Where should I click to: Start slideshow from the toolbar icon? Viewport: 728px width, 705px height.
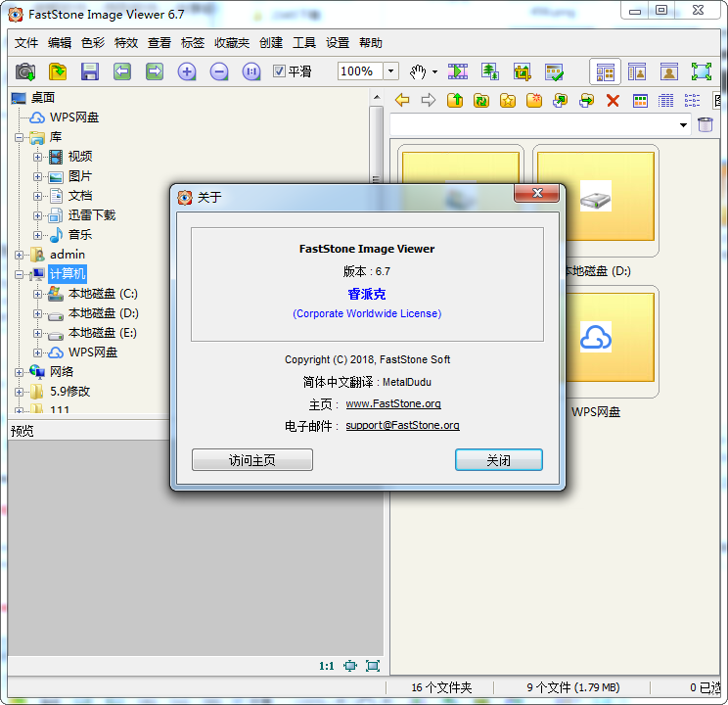tap(458, 71)
